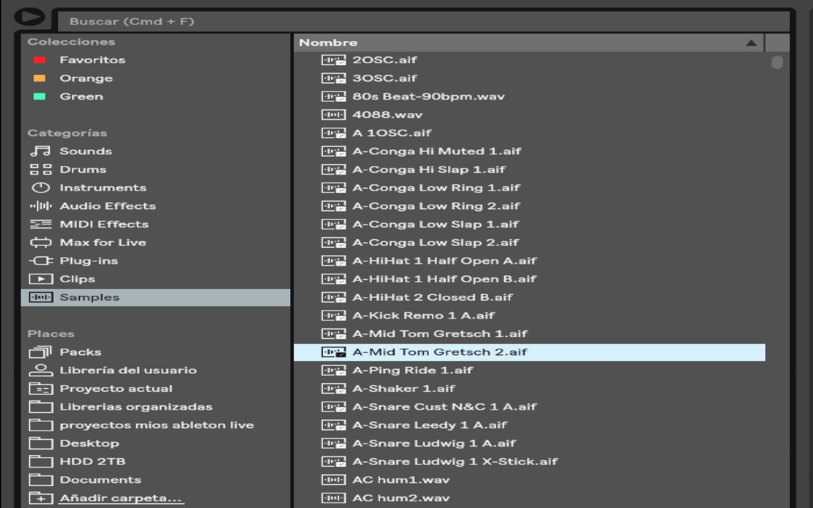This screenshot has width=813, height=508.
Task: Select the Green collection swatch
Action: tap(39, 97)
